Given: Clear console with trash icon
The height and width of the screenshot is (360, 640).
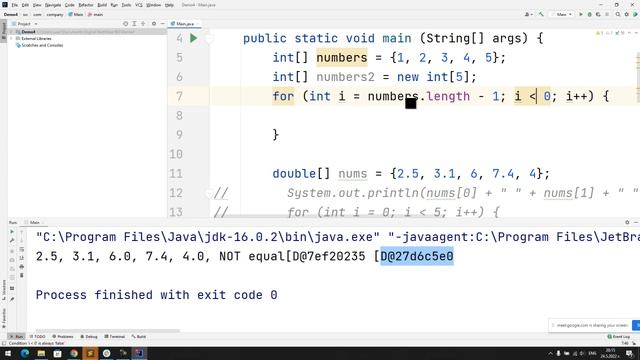Looking at the screenshot, I should click(x=22, y=276).
